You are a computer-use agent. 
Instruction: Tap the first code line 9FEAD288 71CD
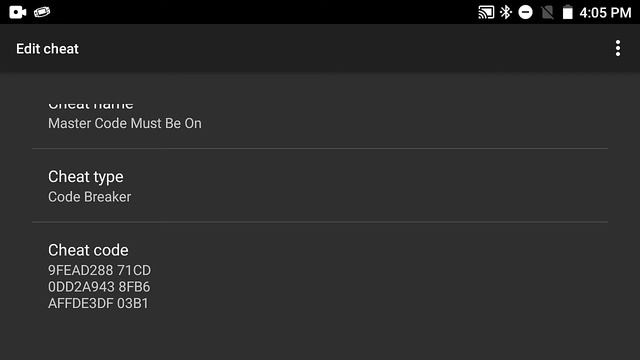(x=99, y=270)
